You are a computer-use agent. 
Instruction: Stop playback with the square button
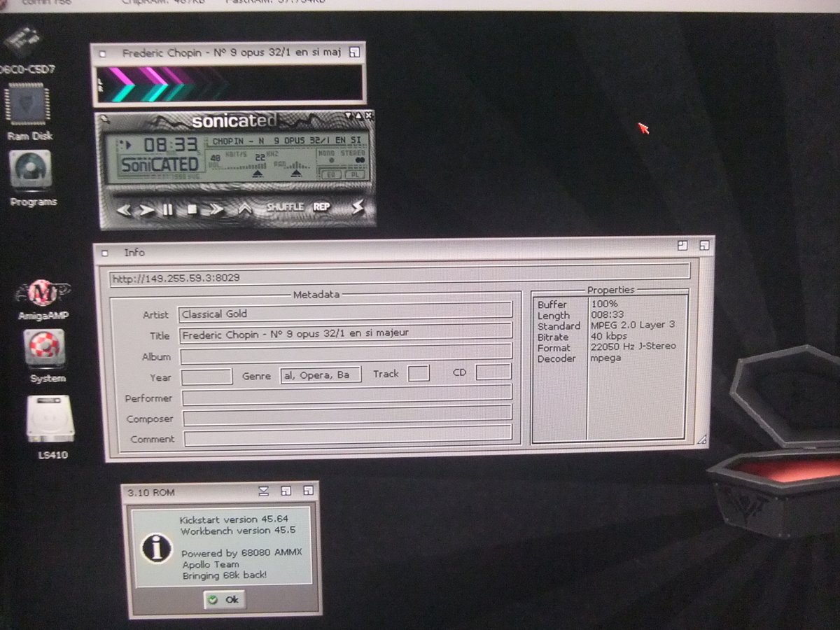pos(192,209)
